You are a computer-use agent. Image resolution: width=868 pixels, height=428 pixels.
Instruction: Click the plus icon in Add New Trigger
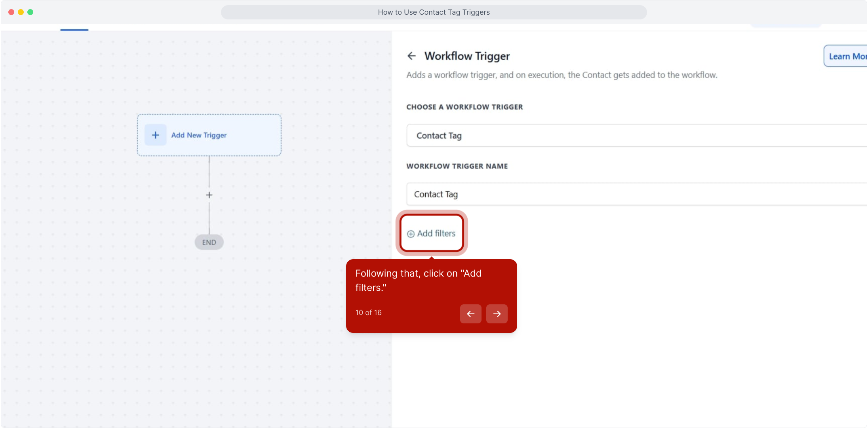click(x=156, y=135)
